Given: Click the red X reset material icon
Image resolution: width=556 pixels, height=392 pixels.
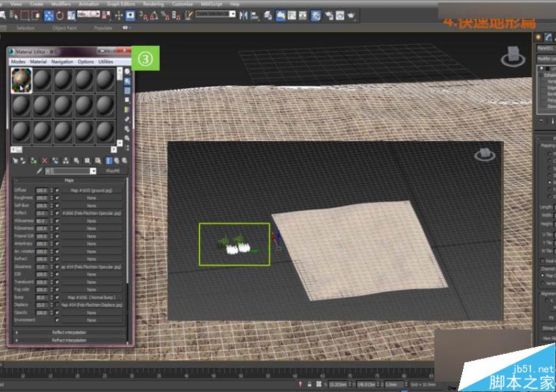Looking at the screenshot, I should [x=45, y=161].
